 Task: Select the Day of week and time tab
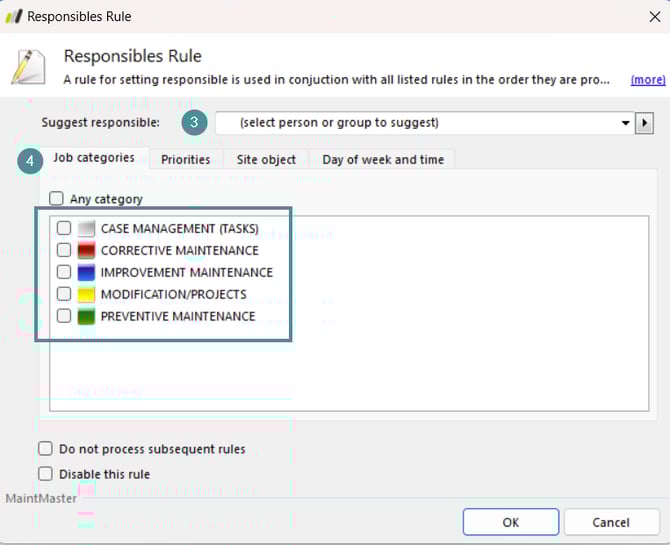click(383, 159)
